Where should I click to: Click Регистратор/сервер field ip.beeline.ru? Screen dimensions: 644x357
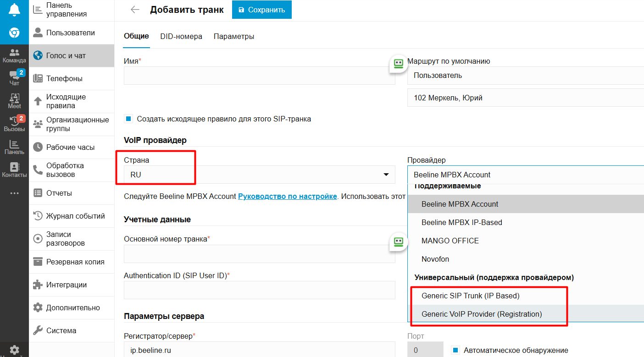click(x=260, y=350)
